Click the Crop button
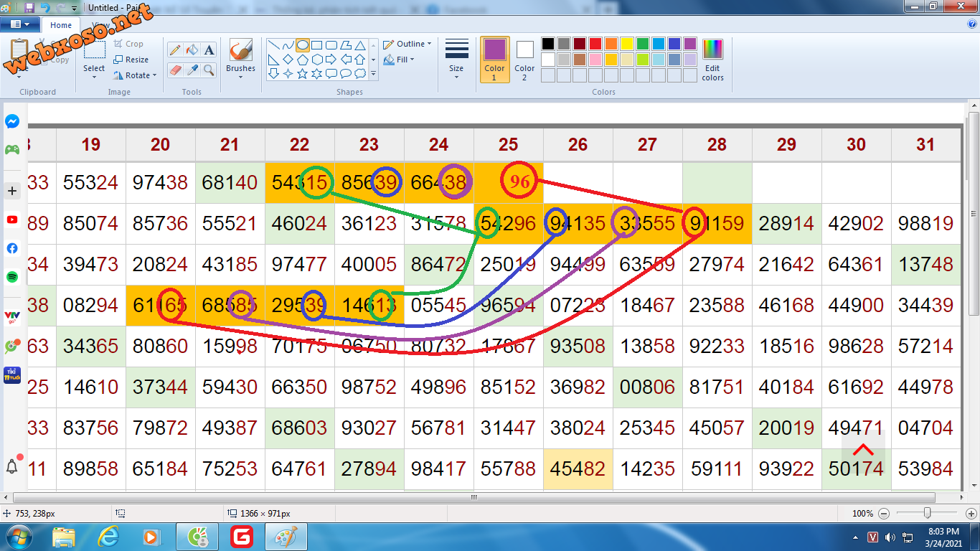 point(128,44)
